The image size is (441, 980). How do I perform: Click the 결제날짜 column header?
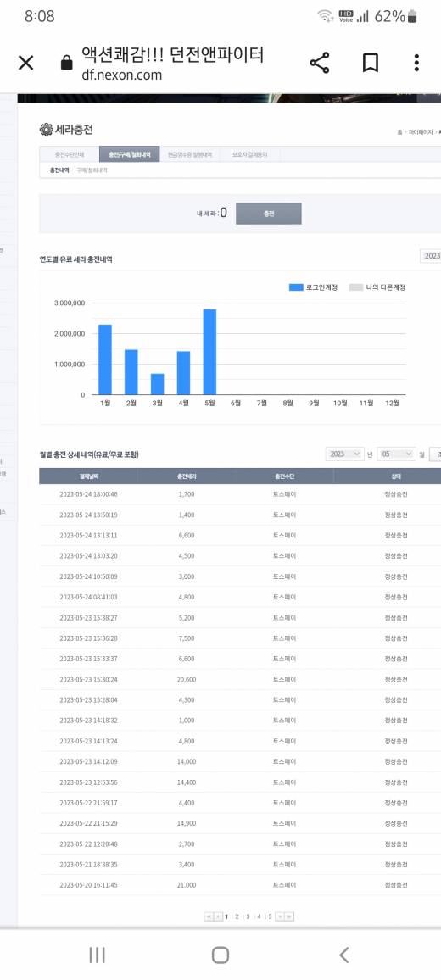point(88,476)
